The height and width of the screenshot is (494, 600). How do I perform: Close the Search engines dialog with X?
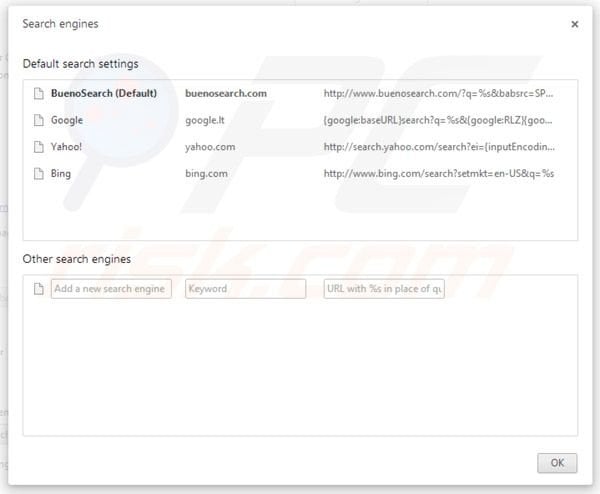click(x=574, y=24)
